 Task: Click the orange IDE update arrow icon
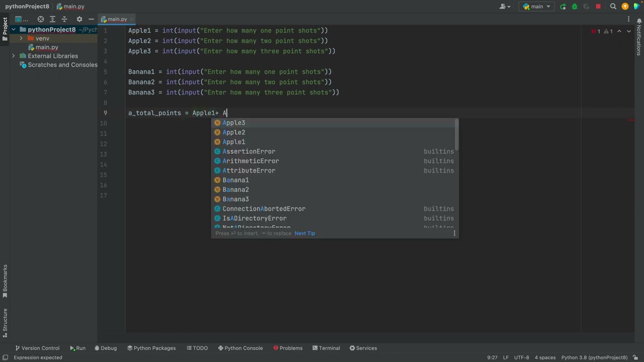[625, 7]
